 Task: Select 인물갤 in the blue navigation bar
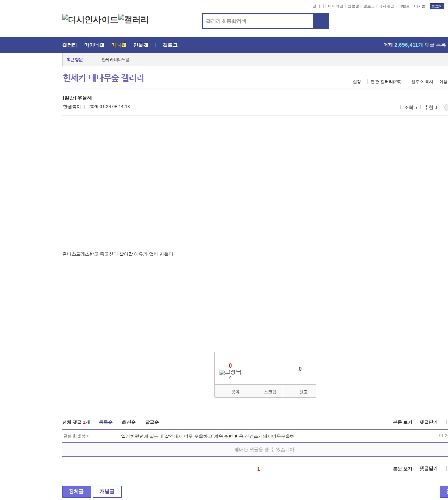[x=141, y=45]
